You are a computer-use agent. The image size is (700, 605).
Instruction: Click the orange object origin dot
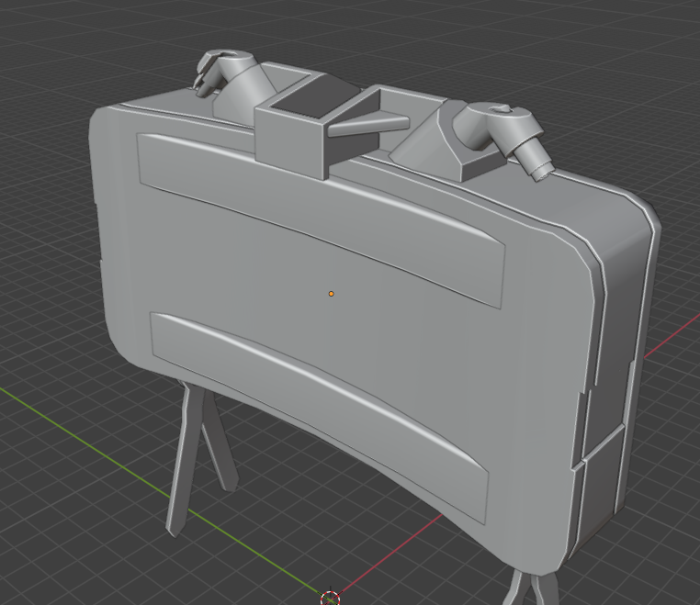[332, 294]
